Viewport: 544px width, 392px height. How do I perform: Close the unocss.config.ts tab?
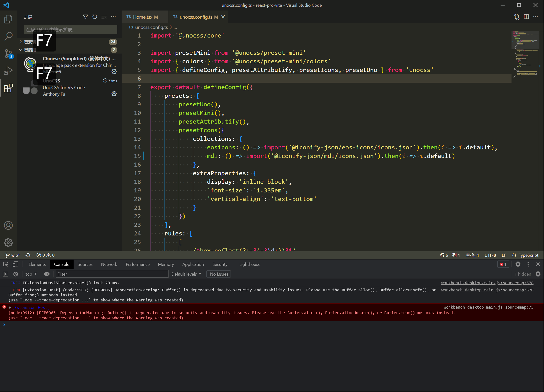223,17
